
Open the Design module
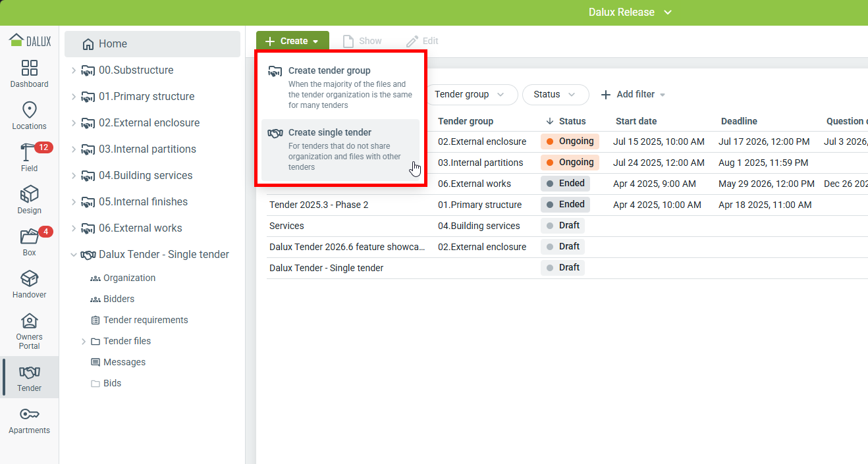pyautogui.click(x=29, y=200)
